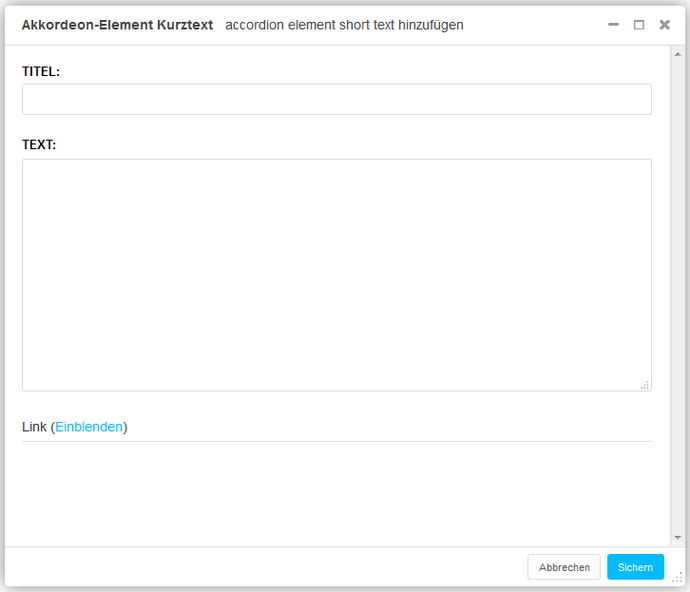Click the 'TEXT:' label
The width and height of the screenshot is (690, 592).
[x=39, y=144]
